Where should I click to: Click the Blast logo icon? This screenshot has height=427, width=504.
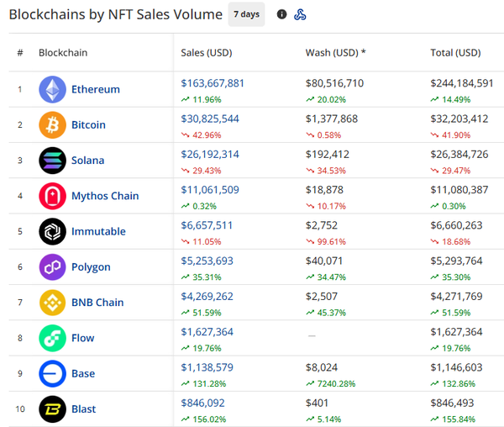pos(52,409)
